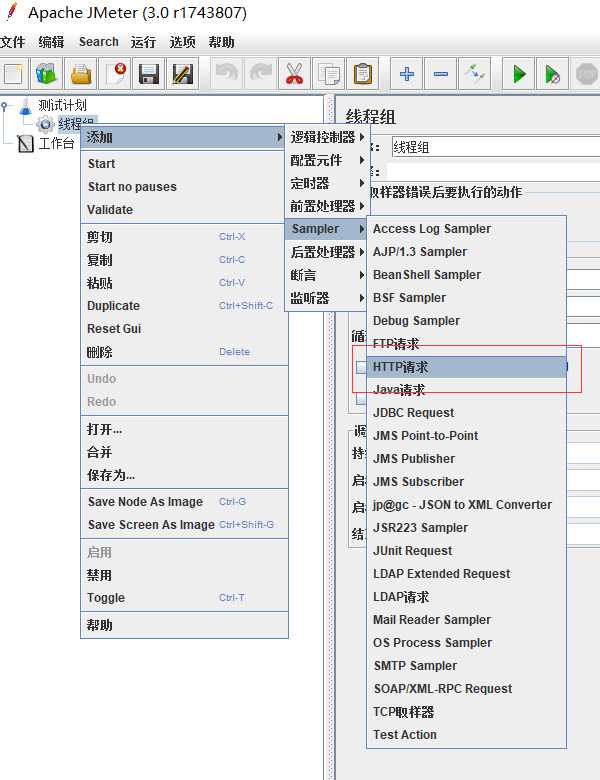Screen dimensions: 600x780
Task: Expand the 监听器 submenu
Action: pos(326,298)
